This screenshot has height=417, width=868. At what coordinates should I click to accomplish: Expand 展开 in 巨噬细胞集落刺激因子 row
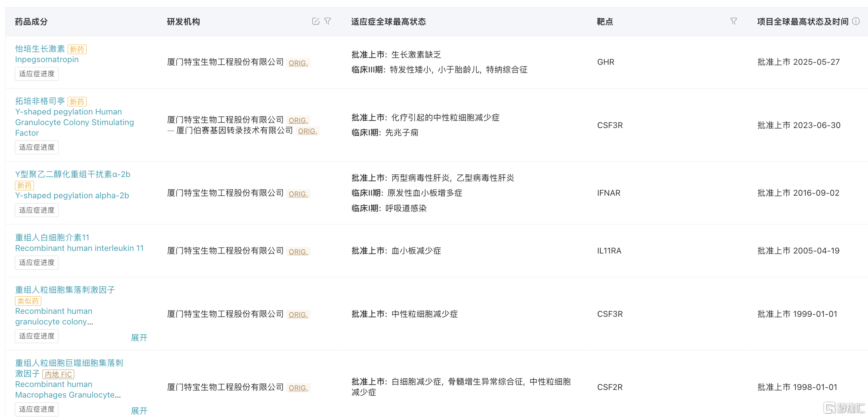(x=139, y=411)
